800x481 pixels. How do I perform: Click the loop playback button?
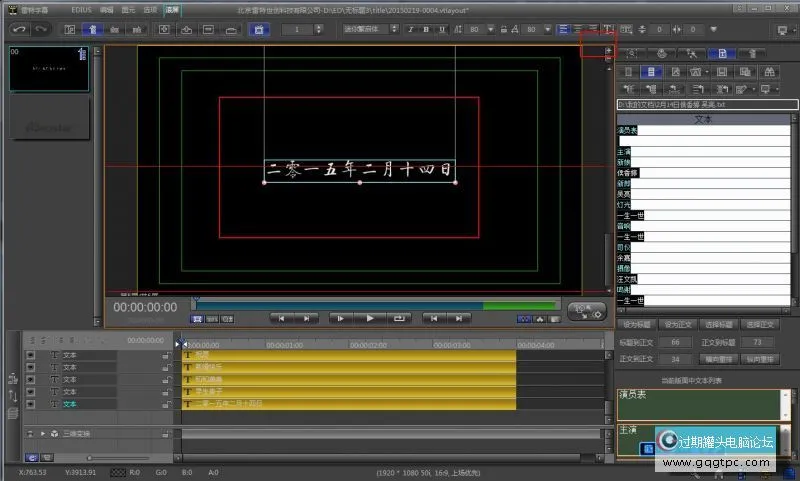click(x=400, y=318)
